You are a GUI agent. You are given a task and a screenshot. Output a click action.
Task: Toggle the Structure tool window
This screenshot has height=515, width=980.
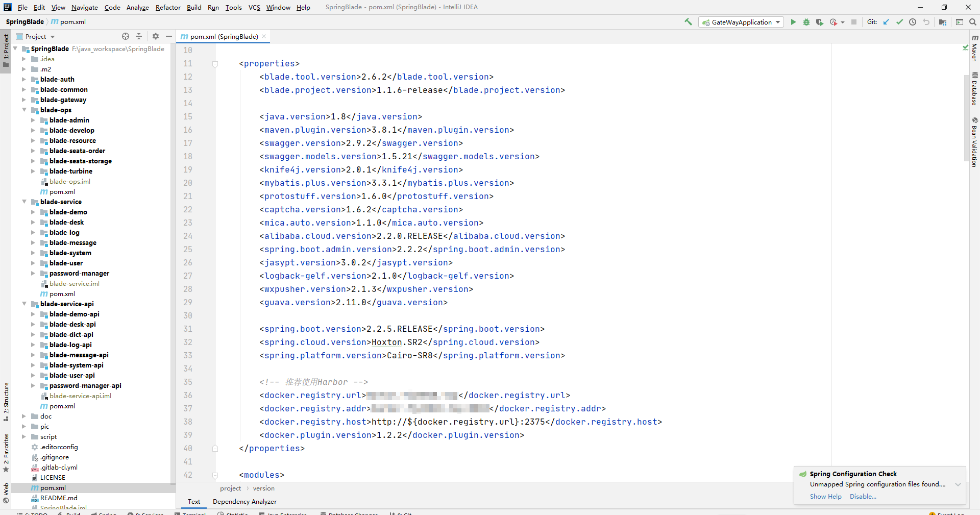point(6,401)
